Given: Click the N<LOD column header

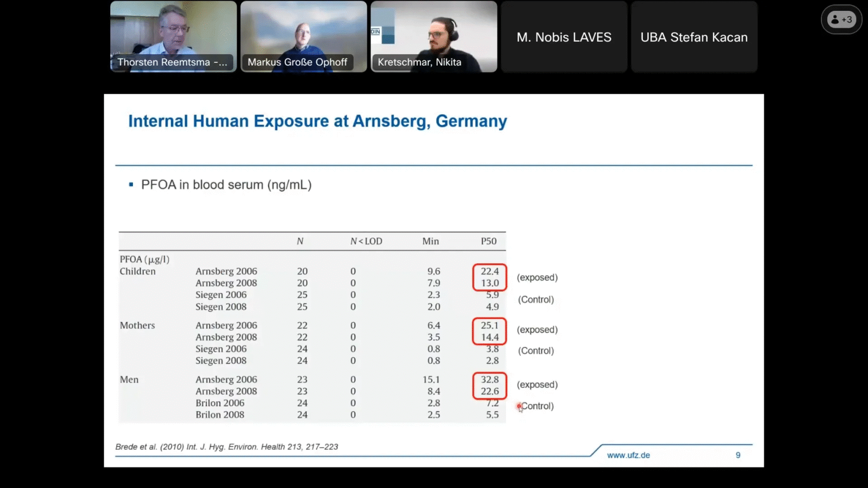Looking at the screenshot, I should 366,241.
